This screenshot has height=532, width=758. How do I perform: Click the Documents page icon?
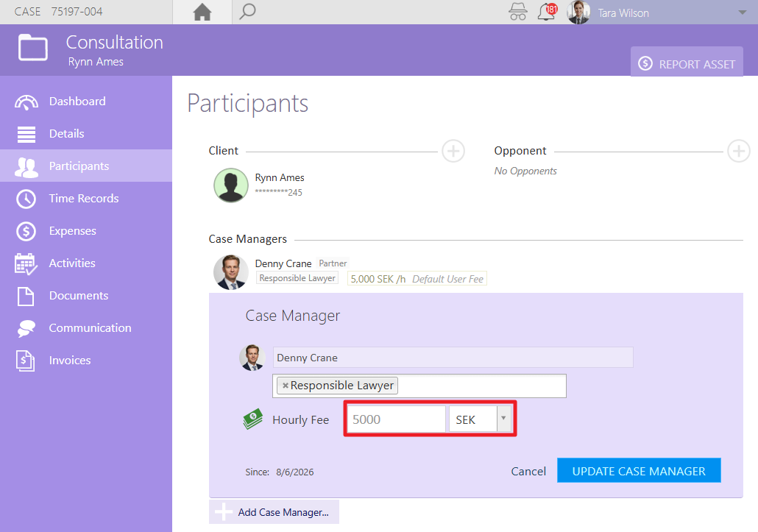[26, 297]
